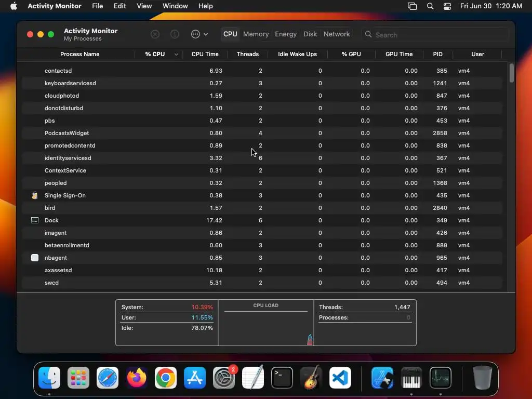Open the piano keyboard app in Dock

pyautogui.click(x=411, y=378)
